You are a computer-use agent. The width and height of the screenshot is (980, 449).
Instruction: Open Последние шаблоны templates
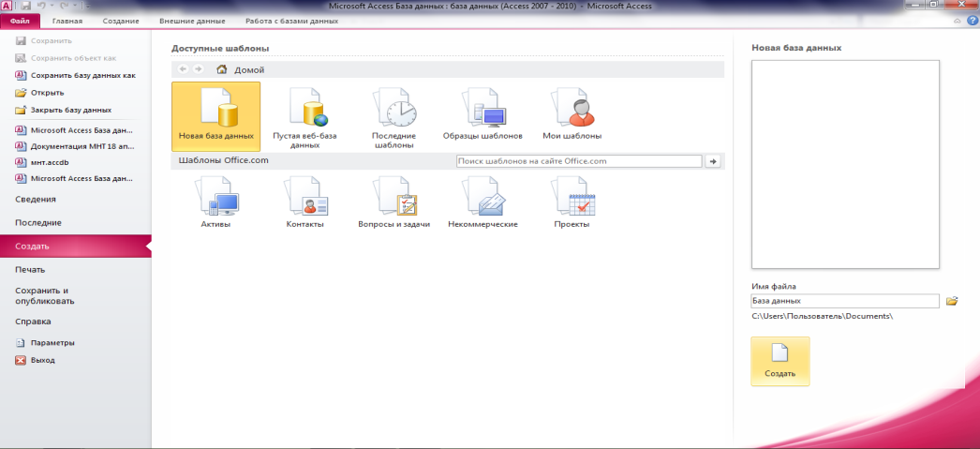pyautogui.click(x=393, y=116)
